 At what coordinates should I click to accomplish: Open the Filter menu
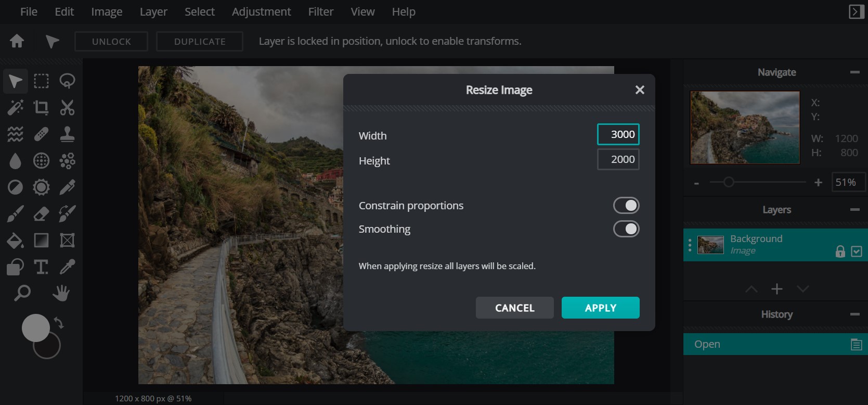tap(320, 11)
